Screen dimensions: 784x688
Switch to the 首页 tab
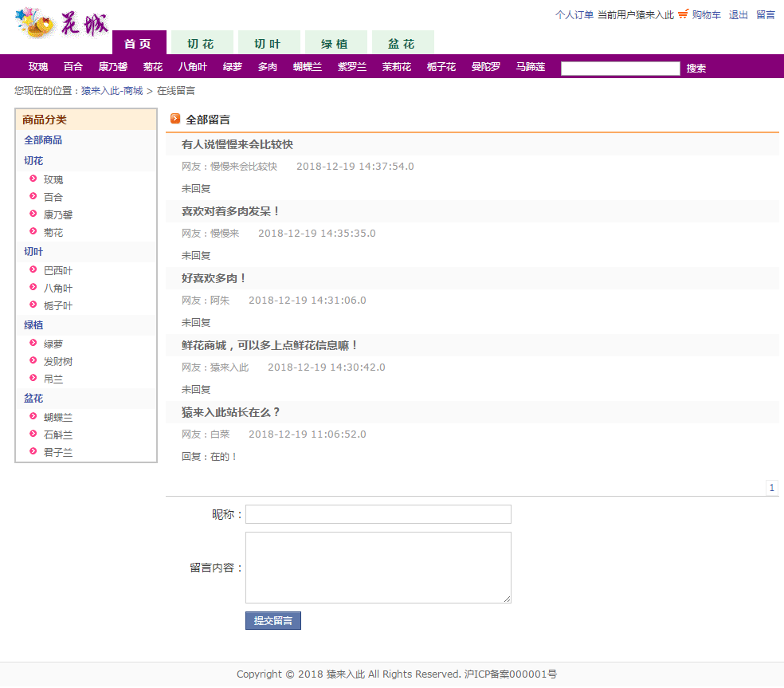(139, 43)
